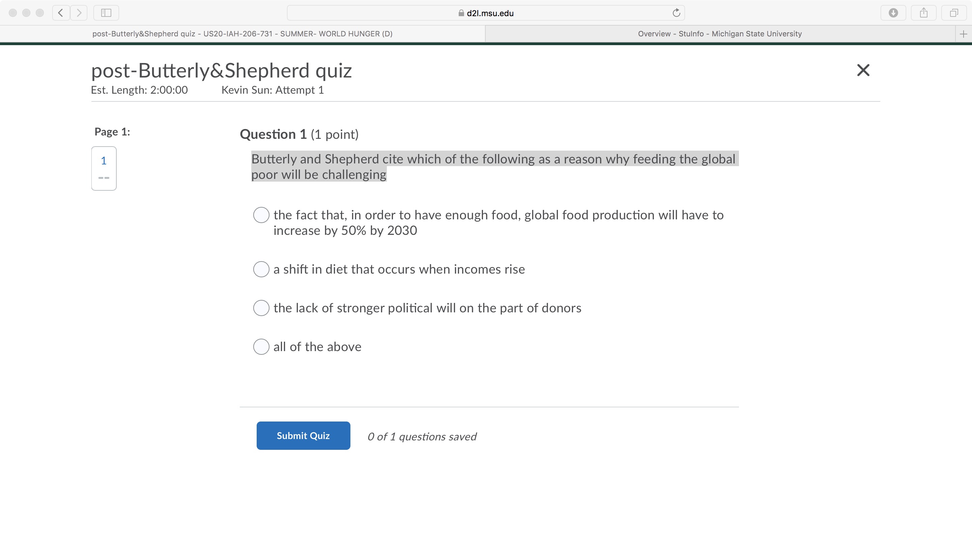
Task: Click the Safari forward arrow button
Action: (x=79, y=13)
